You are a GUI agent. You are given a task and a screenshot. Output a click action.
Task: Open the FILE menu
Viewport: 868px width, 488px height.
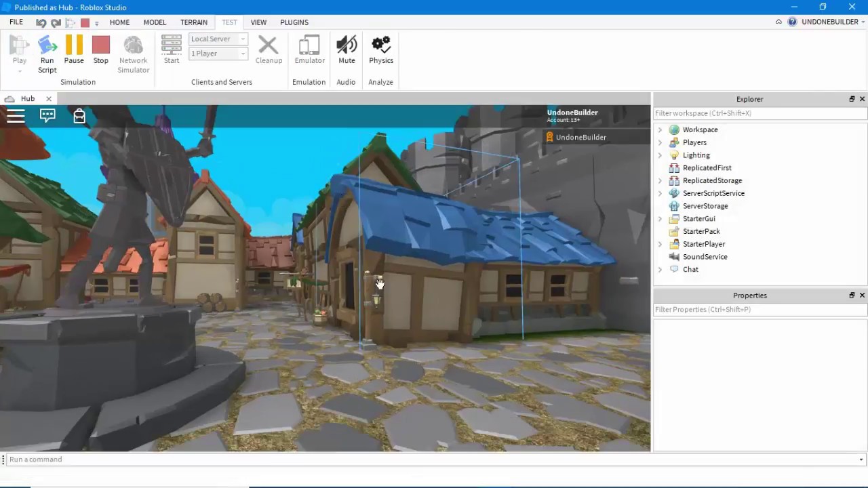coord(16,22)
